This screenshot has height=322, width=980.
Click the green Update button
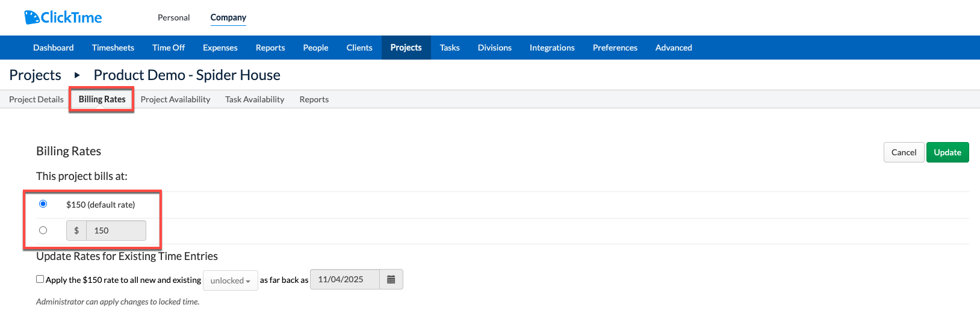[947, 152]
